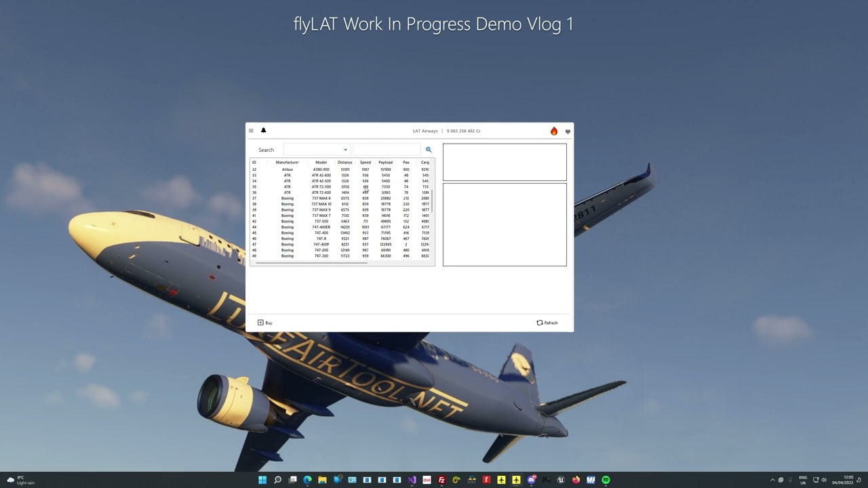Select the ATR 72-500 row
The width and height of the screenshot is (868, 488).
341,187
